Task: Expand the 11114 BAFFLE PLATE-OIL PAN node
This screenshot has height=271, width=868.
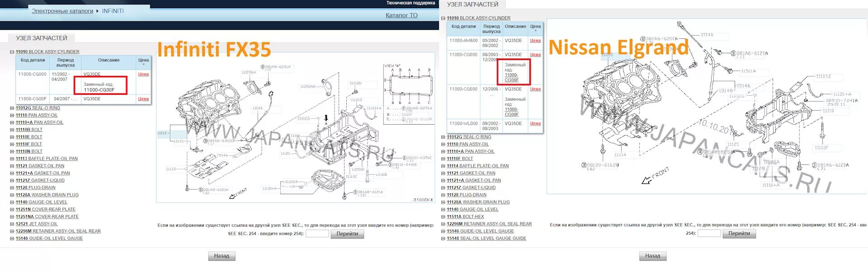Action: [443, 166]
